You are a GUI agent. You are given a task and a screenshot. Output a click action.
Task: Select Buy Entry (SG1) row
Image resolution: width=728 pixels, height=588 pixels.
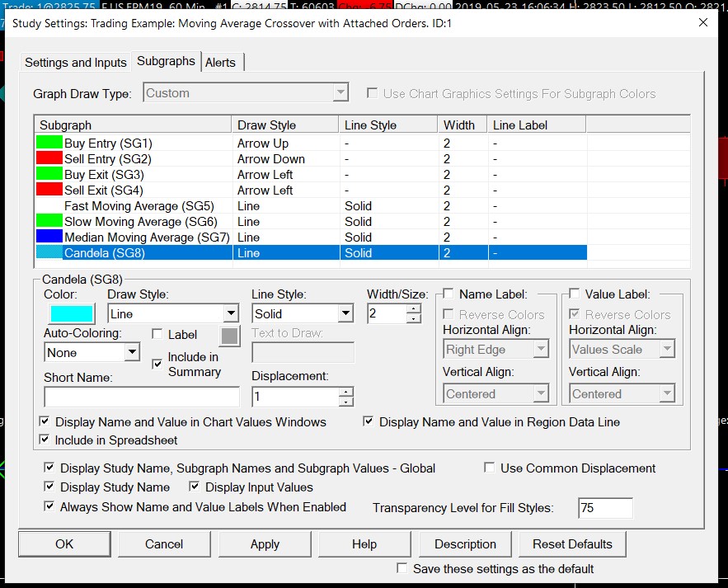pyautogui.click(x=311, y=143)
